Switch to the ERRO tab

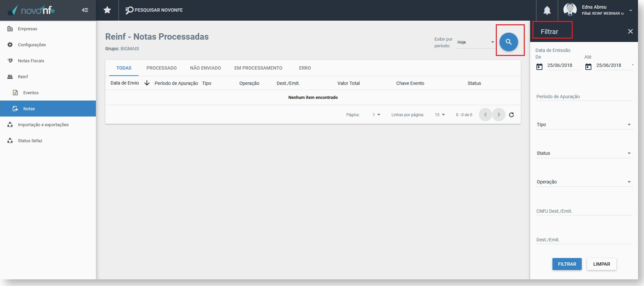pyautogui.click(x=305, y=68)
